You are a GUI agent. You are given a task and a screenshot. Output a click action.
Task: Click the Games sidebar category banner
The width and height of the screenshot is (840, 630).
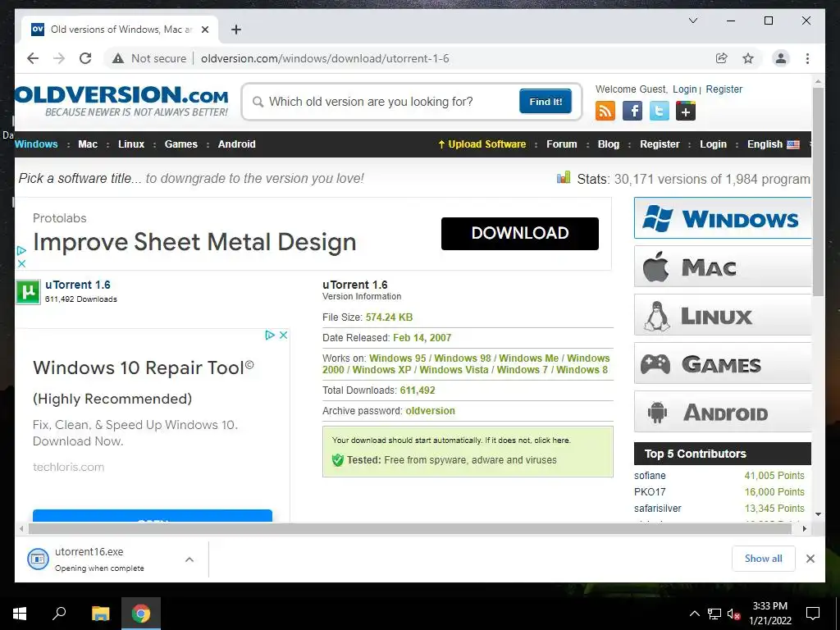(722, 363)
